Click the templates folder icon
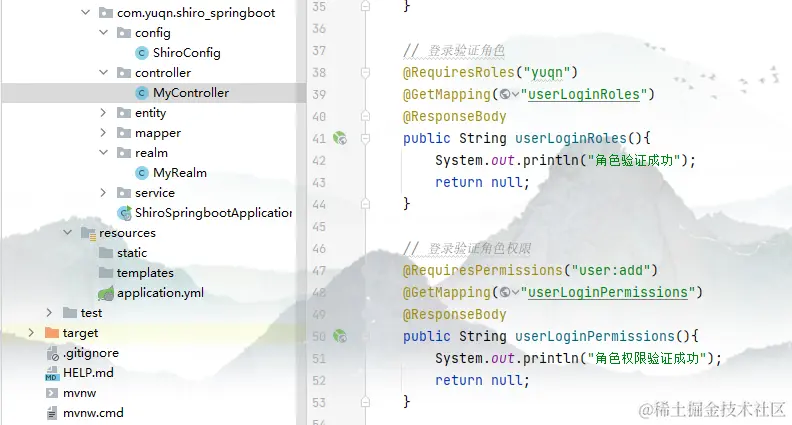Screen dimensions: 792x425 (x=106, y=273)
